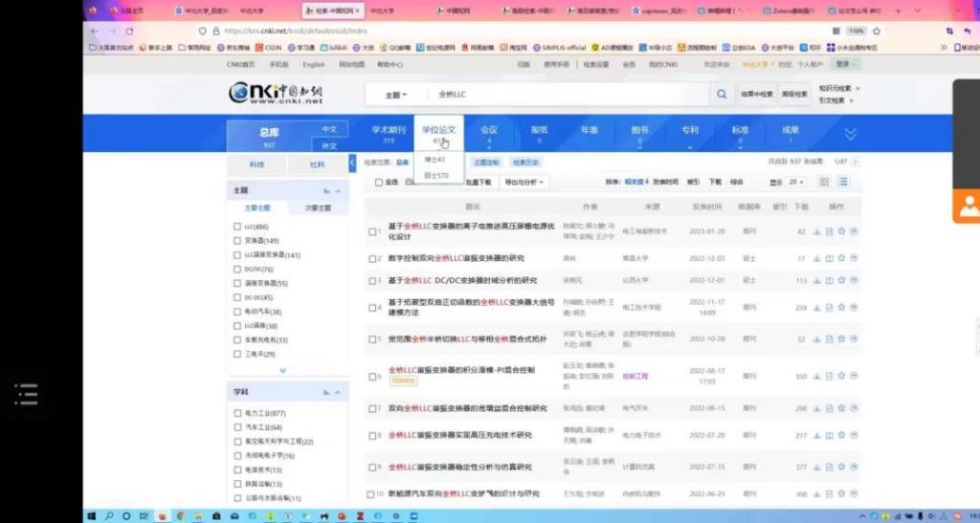This screenshot has width=980, height=523.
Task: Open the 导出与分析 export button
Action: pyautogui.click(x=525, y=182)
